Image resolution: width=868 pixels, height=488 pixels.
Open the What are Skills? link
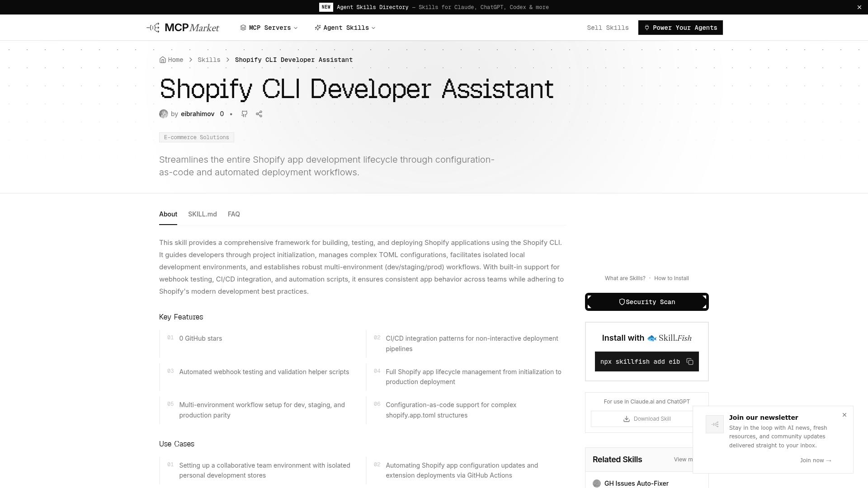pos(625,278)
